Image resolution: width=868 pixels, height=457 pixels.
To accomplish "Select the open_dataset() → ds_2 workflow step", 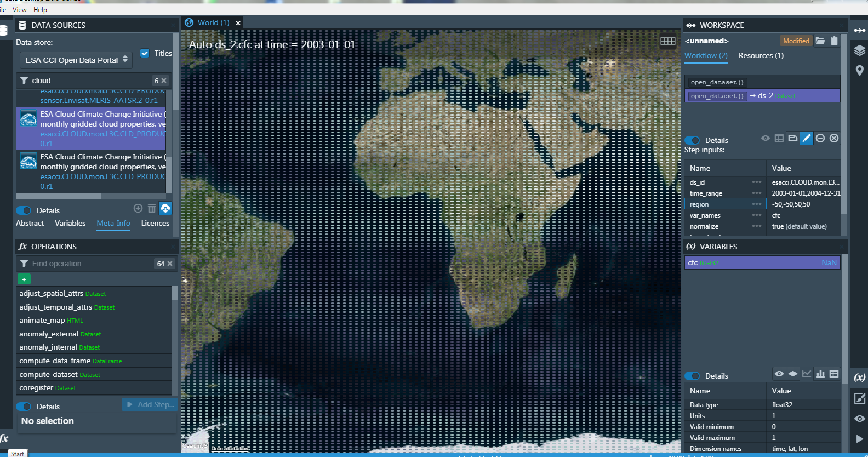I will [x=762, y=96].
